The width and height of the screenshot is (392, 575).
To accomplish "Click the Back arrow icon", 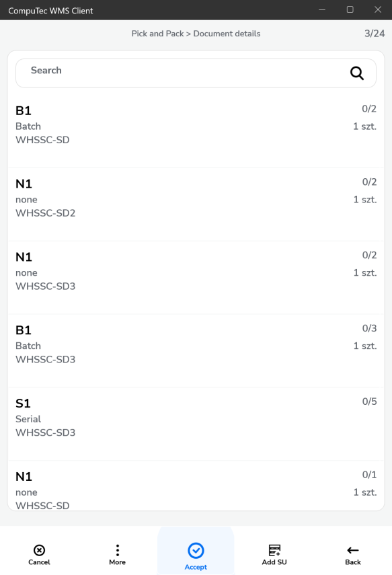I will (353, 550).
